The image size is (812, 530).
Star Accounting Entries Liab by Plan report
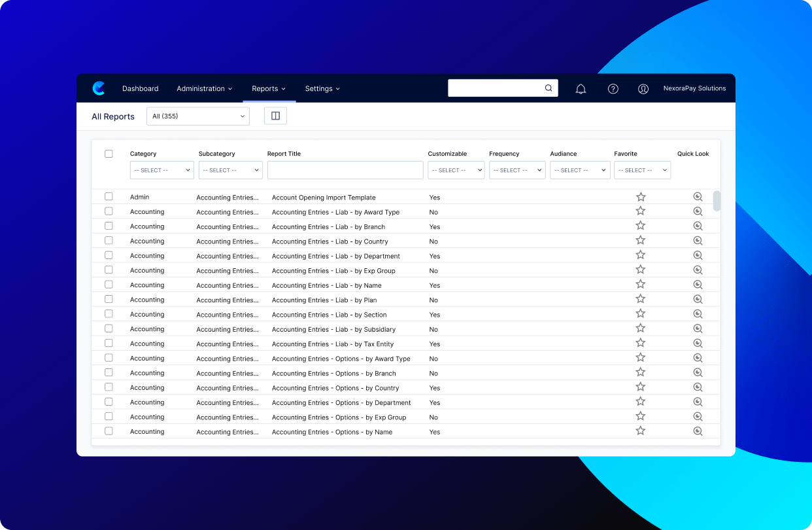641,300
